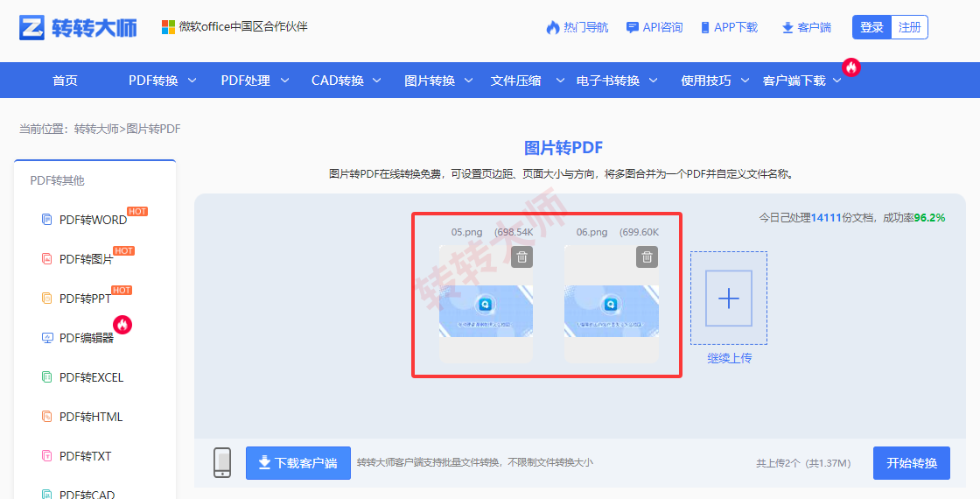Select PDF转HTML in the sidebar
Image resolution: width=980 pixels, height=499 pixels.
pos(91,417)
